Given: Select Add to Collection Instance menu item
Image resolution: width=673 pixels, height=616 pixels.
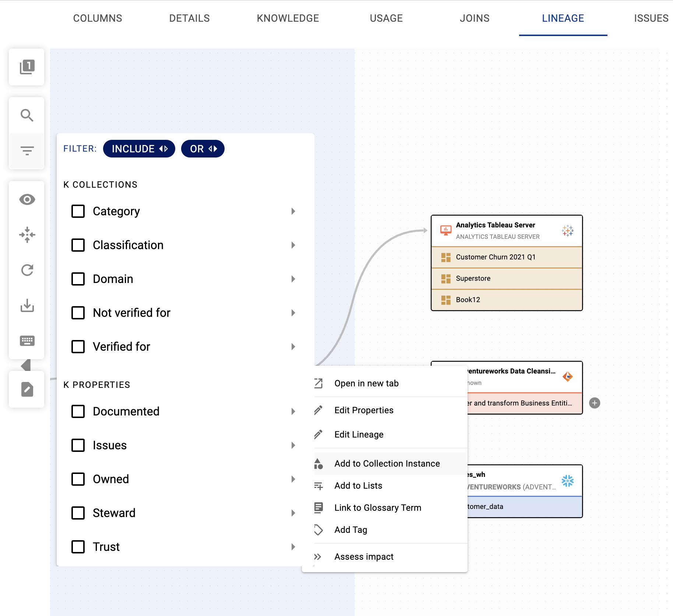Looking at the screenshot, I should pos(387,464).
